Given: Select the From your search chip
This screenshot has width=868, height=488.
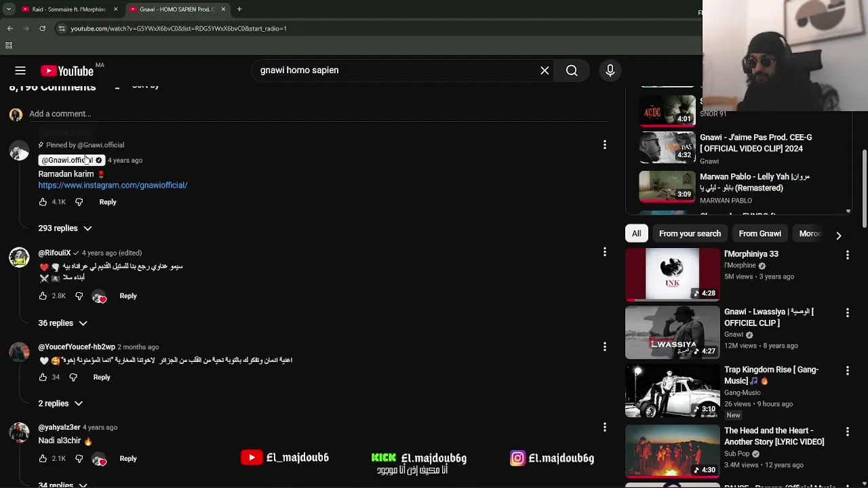Looking at the screenshot, I should 690,234.
